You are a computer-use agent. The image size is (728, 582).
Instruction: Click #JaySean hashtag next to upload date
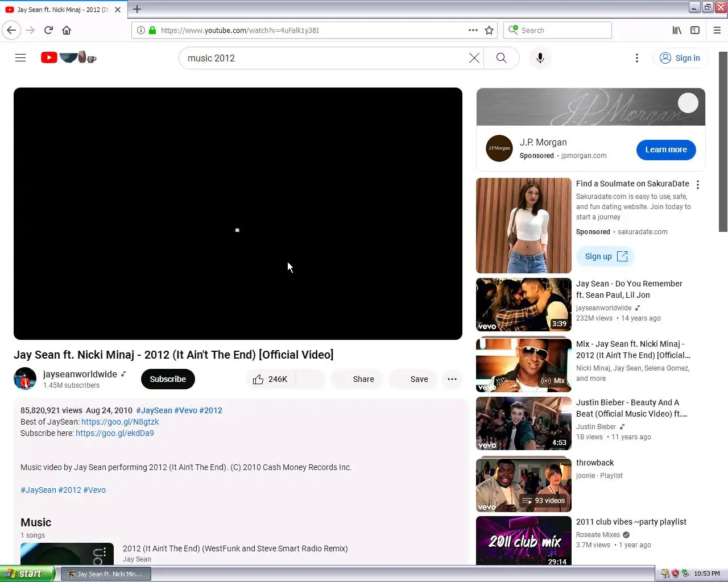tap(154, 410)
